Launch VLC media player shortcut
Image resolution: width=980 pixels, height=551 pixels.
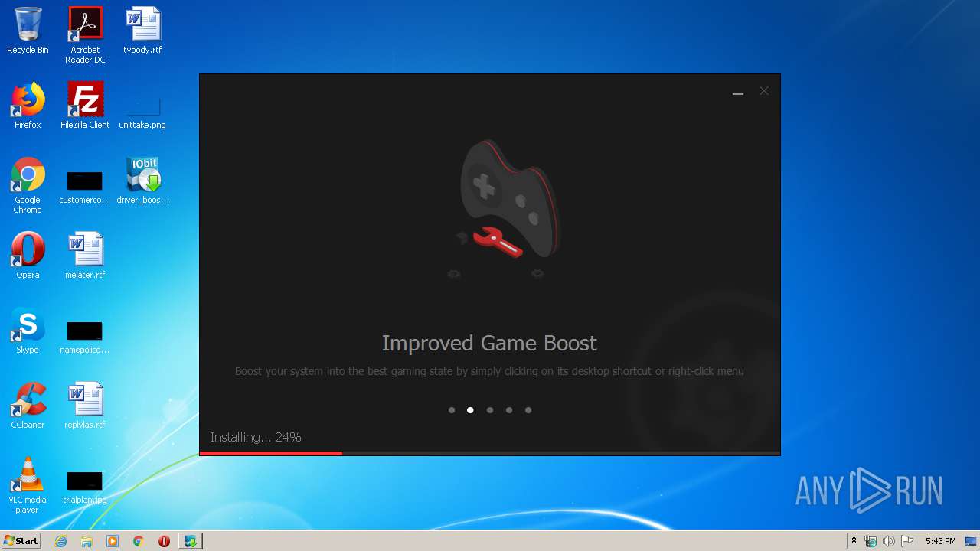tap(28, 485)
